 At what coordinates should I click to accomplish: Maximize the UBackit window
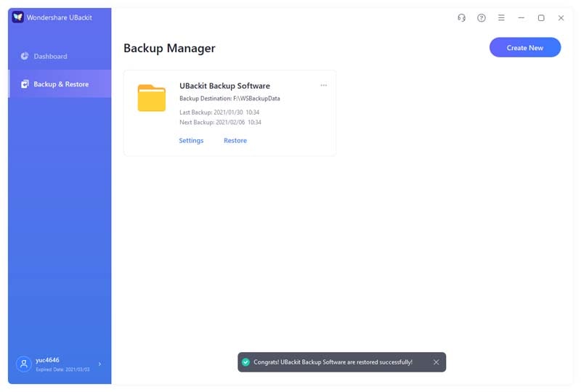541,17
